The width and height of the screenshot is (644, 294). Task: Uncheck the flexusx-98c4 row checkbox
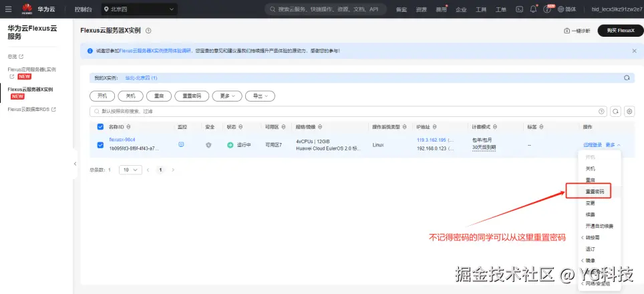pos(100,145)
